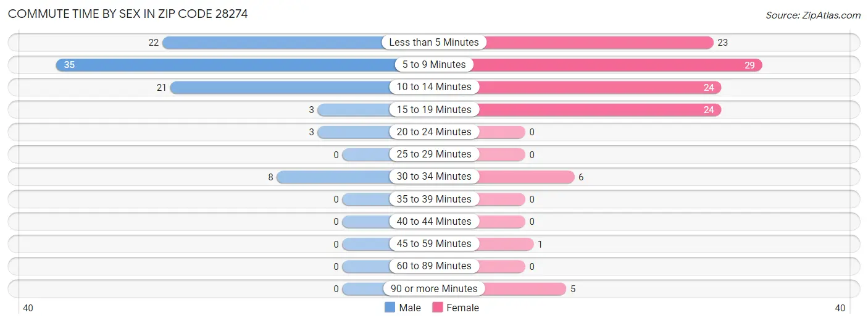Select the 90 or more Minutes label
The width and height of the screenshot is (868, 323).
coord(434,289)
